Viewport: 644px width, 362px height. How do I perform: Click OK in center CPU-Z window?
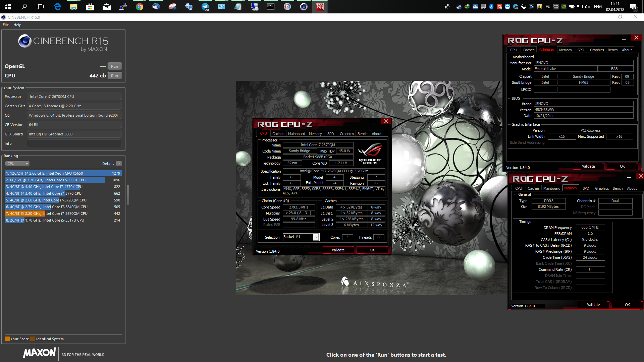click(372, 250)
